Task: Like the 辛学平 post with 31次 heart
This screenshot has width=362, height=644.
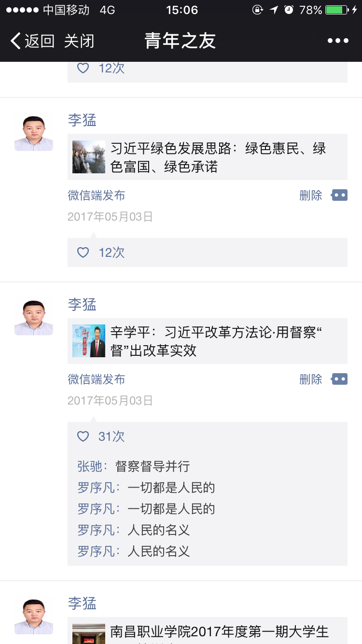Action: [84, 436]
